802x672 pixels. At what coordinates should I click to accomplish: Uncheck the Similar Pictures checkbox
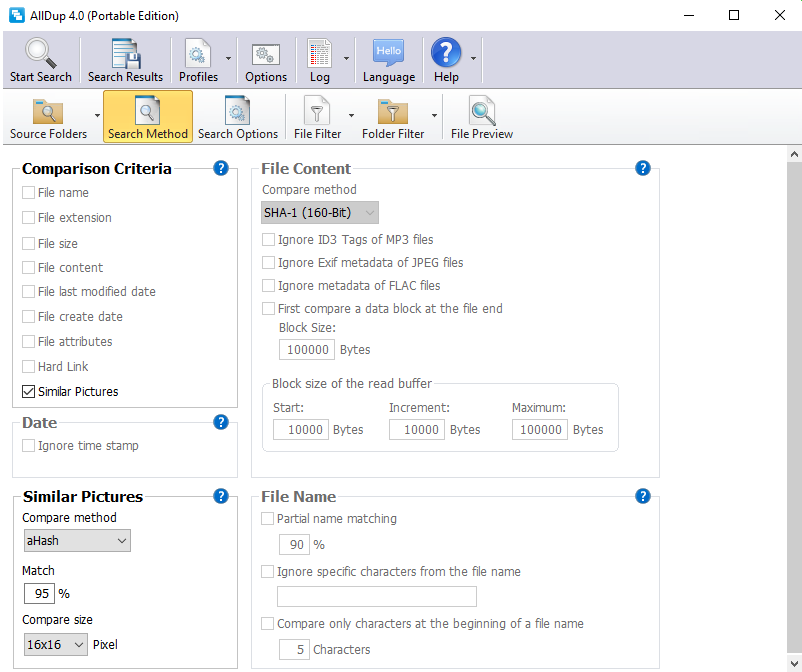[x=29, y=391]
